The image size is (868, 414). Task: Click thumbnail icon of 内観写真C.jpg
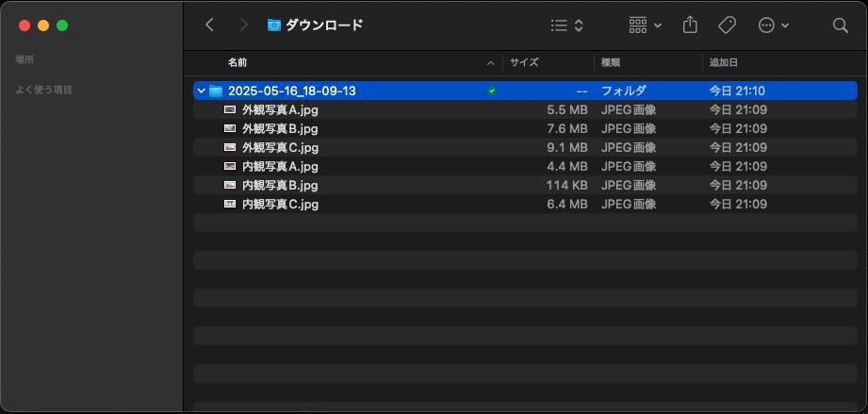[x=230, y=204]
